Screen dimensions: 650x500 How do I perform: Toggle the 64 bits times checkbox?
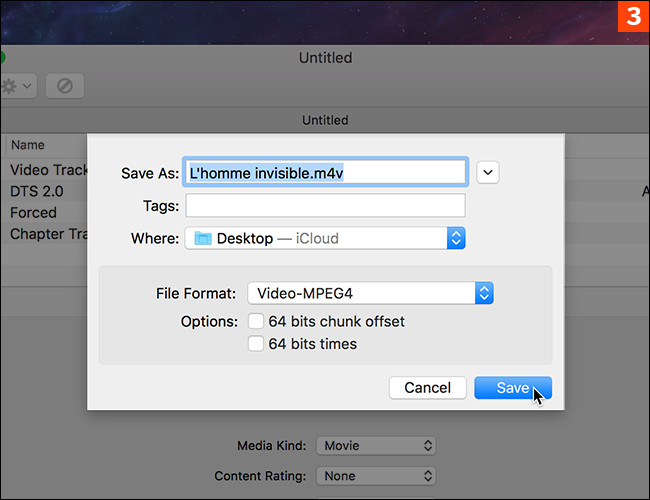pos(256,344)
